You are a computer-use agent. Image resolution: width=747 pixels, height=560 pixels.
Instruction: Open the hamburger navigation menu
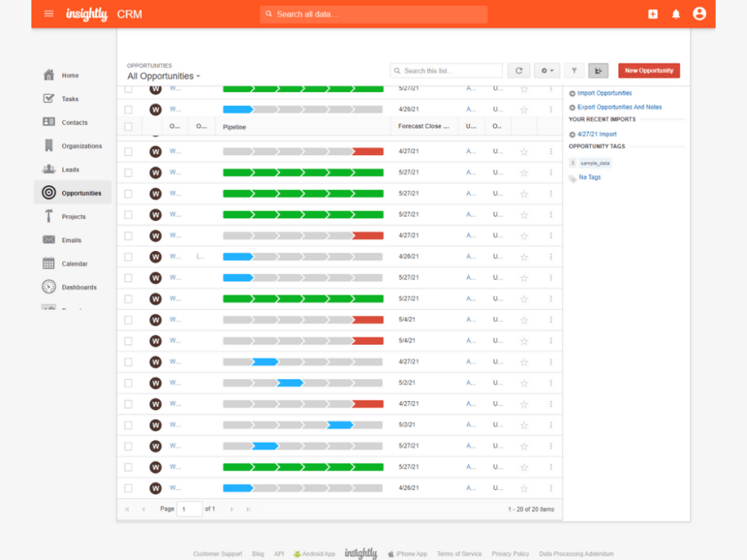(x=49, y=13)
